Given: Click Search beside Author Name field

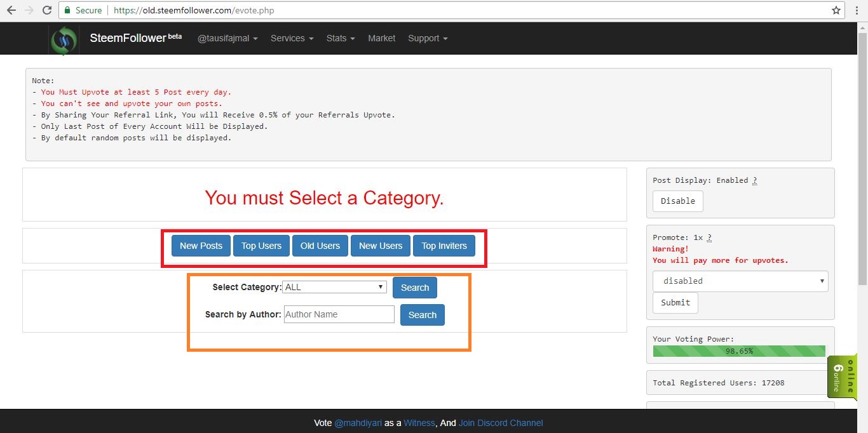Looking at the screenshot, I should pyautogui.click(x=423, y=315).
